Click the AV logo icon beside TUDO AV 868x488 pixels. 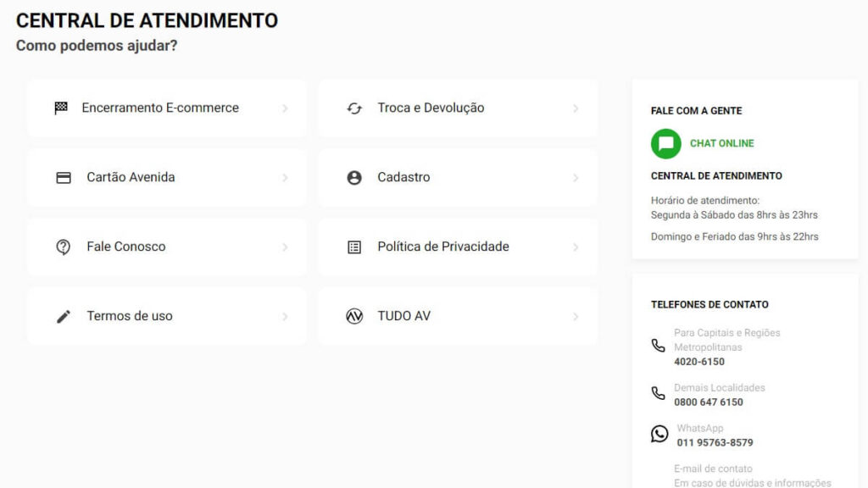pos(354,317)
